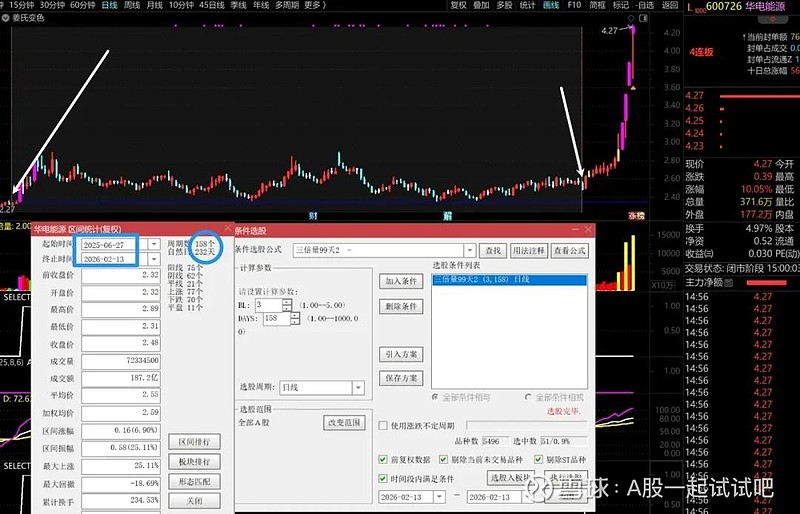Open the first 2026-02-13 date picker dropdown
Viewport: 800px width, 514px height.
pos(440,497)
